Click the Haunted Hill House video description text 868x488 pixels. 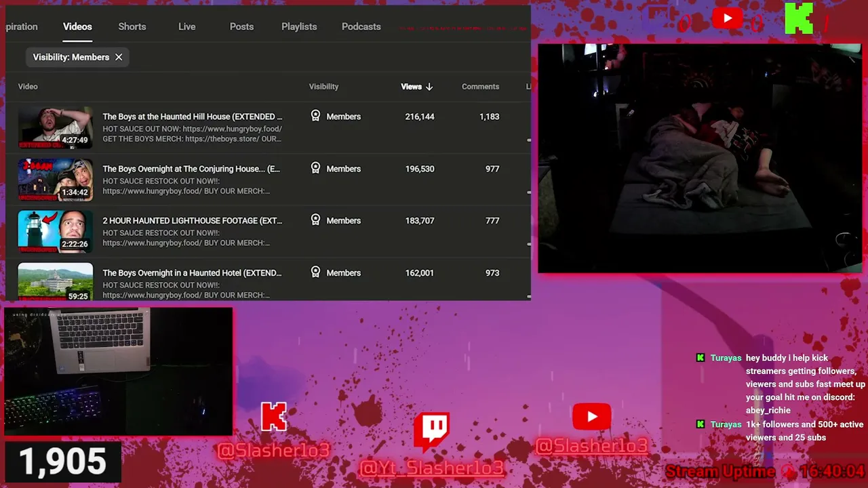click(193, 134)
